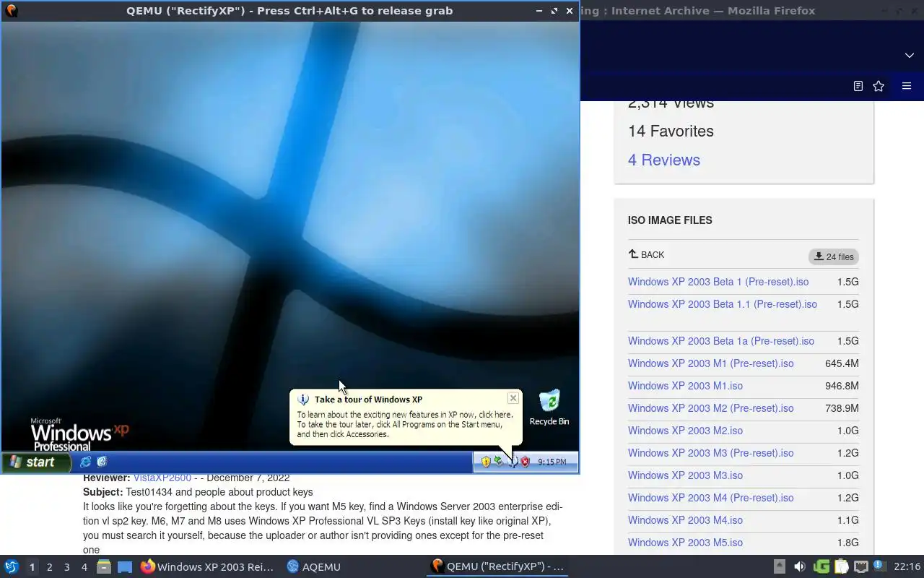Click the green G tray icon
Viewport: 924px width, 578px height.
[821, 567]
